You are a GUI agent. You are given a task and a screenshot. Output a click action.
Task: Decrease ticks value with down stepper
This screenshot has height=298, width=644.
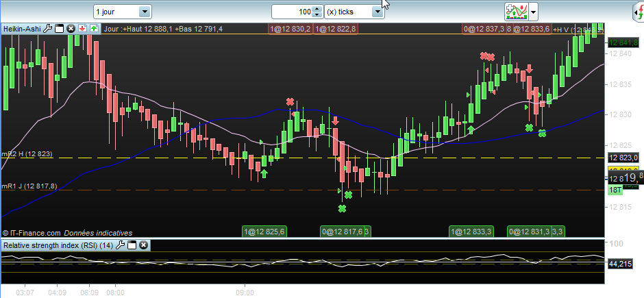tap(317, 15)
